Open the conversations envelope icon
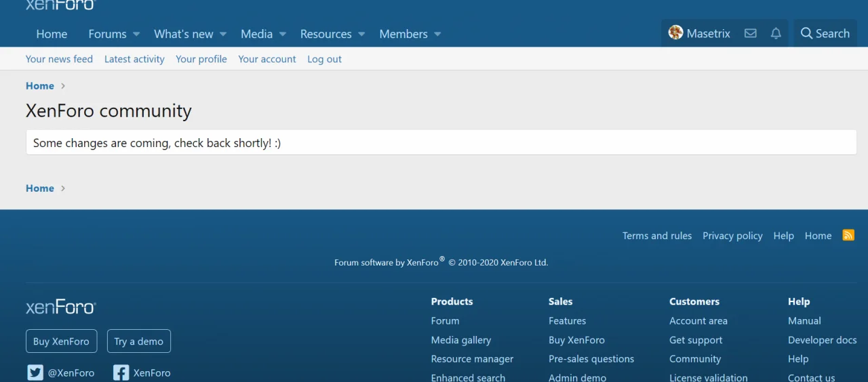 pyautogui.click(x=750, y=33)
